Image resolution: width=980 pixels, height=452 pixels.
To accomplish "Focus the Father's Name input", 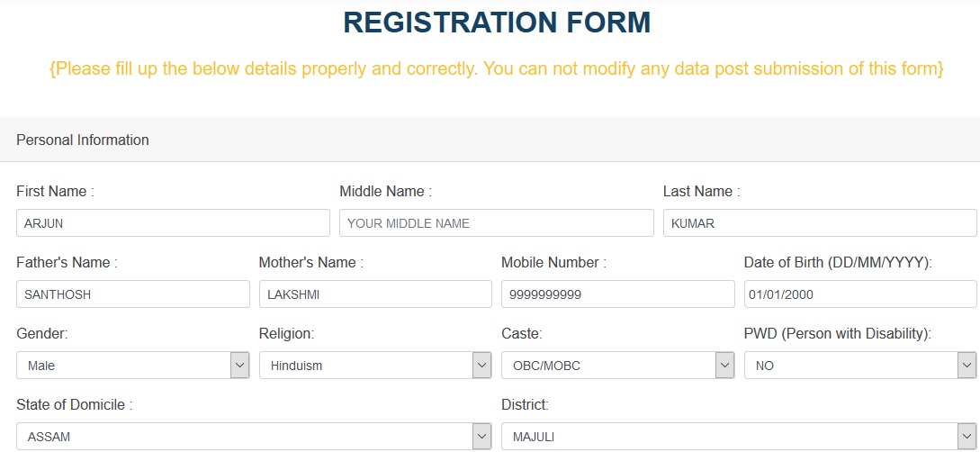I will [132, 294].
